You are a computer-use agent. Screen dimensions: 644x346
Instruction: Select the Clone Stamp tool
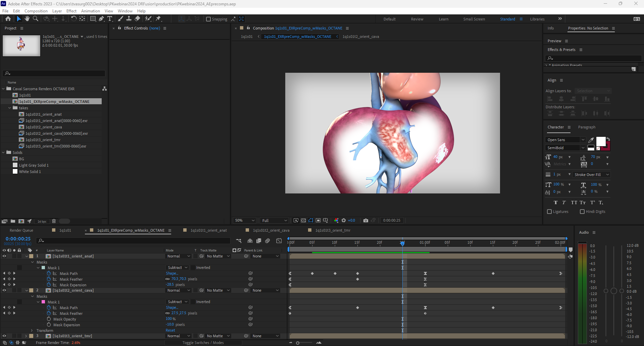(129, 19)
